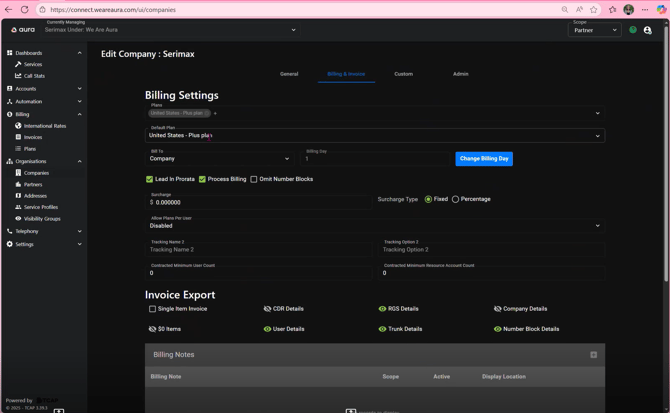Open Service Profiles in sidebar
670x413 pixels.
click(41, 207)
